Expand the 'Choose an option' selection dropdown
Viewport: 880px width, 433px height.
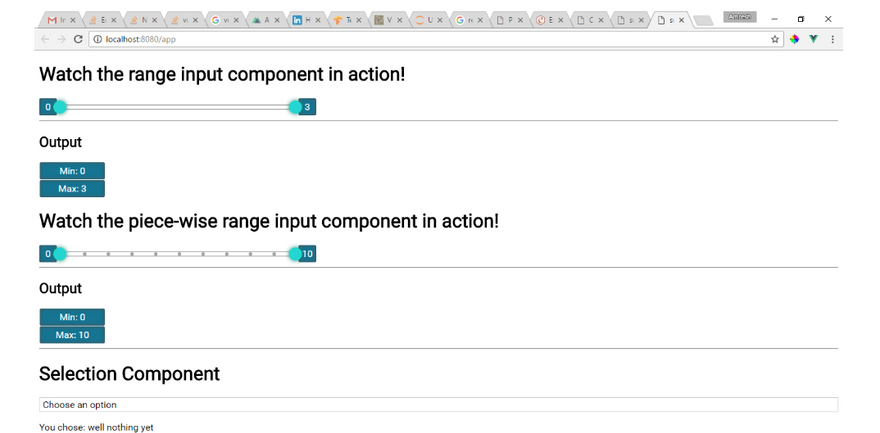pyautogui.click(x=438, y=405)
